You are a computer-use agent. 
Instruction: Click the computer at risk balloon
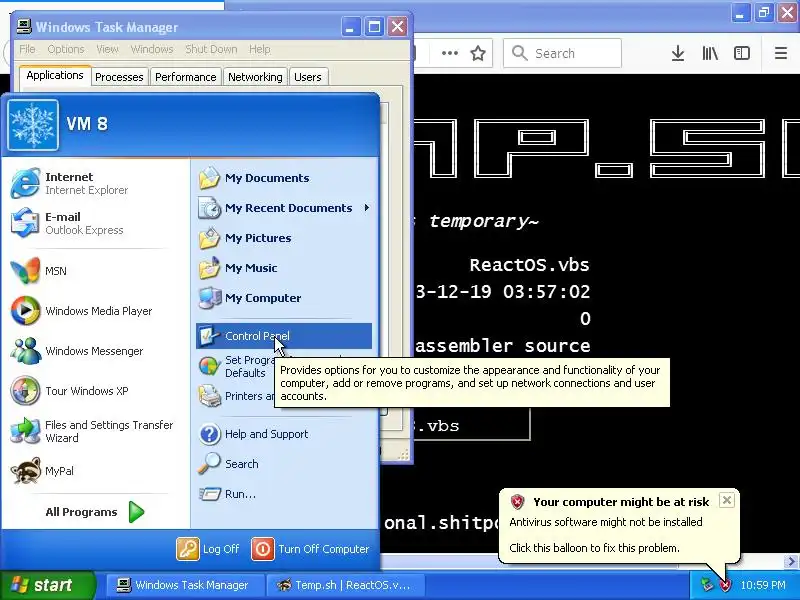pyautogui.click(x=618, y=526)
